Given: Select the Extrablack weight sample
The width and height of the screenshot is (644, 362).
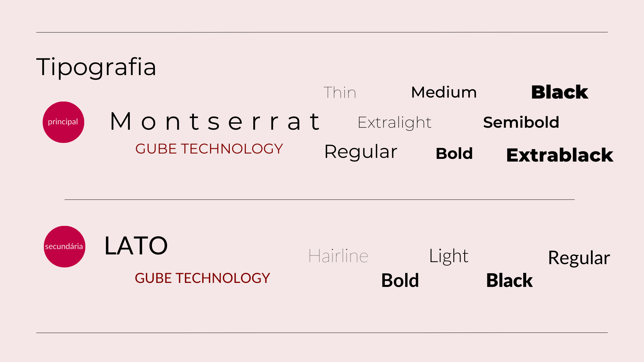Looking at the screenshot, I should tap(559, 155).
